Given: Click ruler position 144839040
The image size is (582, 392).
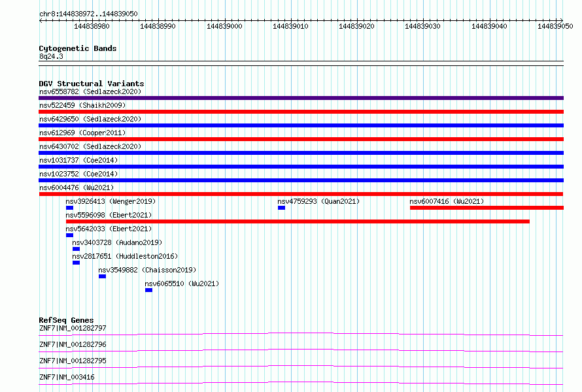Looking at the screenshot, I should (489, 26).
